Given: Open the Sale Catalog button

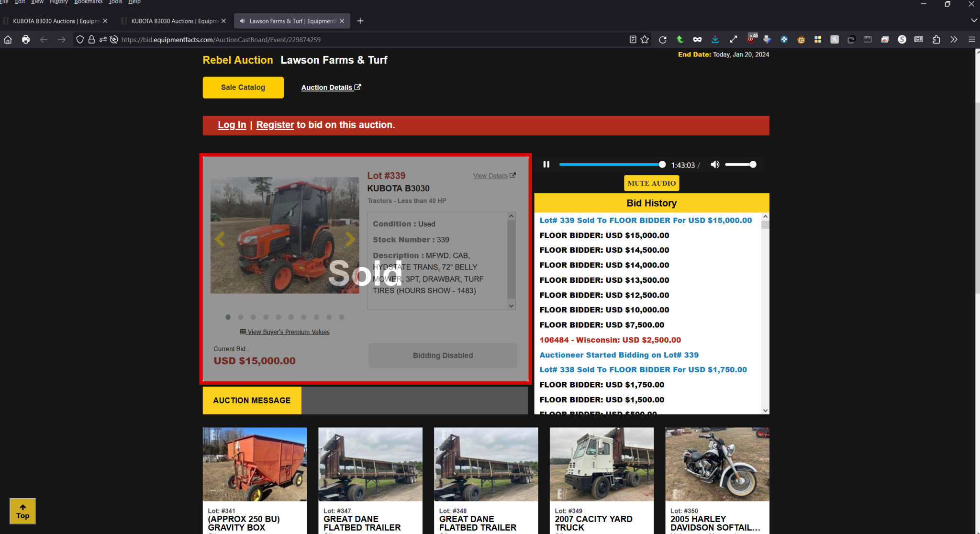Looking at the screenshot, I should [x=243, y=87].
